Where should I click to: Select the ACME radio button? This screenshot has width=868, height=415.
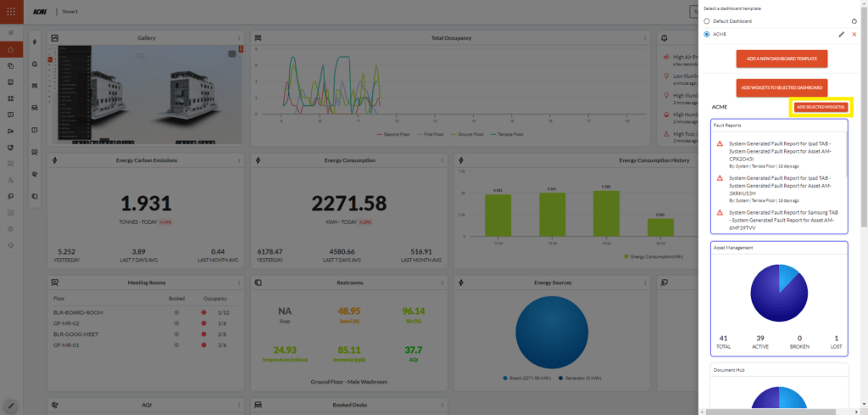tap(707, 34)
